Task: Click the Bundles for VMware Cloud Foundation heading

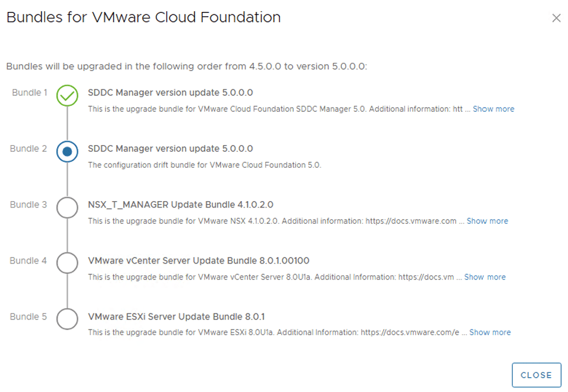Action: coord(143,17)
